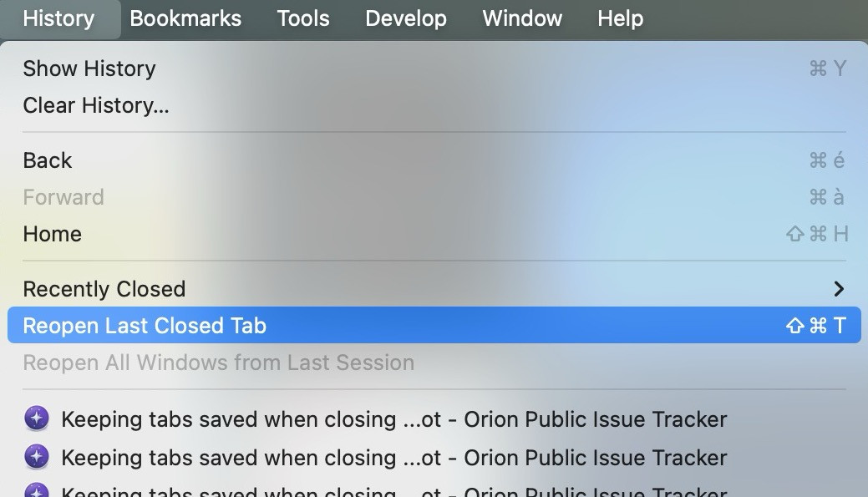The image size is (868, 497).
Task: Open the Help menu
Action: click(620, 18)
